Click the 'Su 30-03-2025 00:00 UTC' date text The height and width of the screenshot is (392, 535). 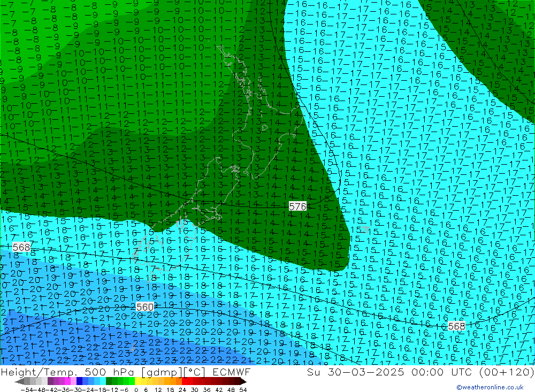pyautogui.click(x=389, y=372)
